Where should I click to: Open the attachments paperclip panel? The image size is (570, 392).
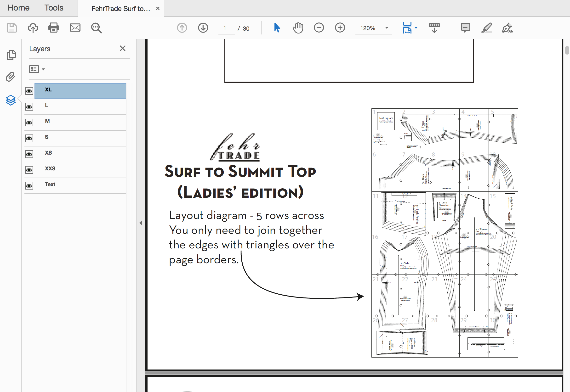coord(11,77)
